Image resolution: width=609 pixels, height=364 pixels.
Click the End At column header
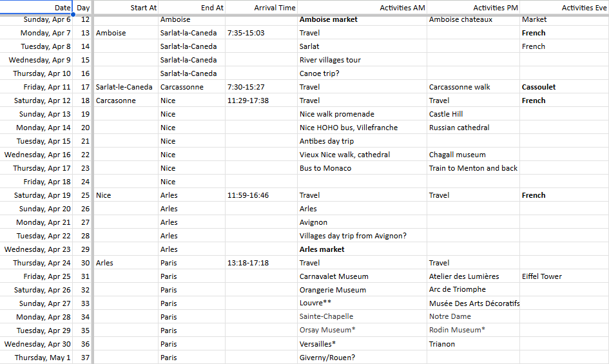(192, 7)
